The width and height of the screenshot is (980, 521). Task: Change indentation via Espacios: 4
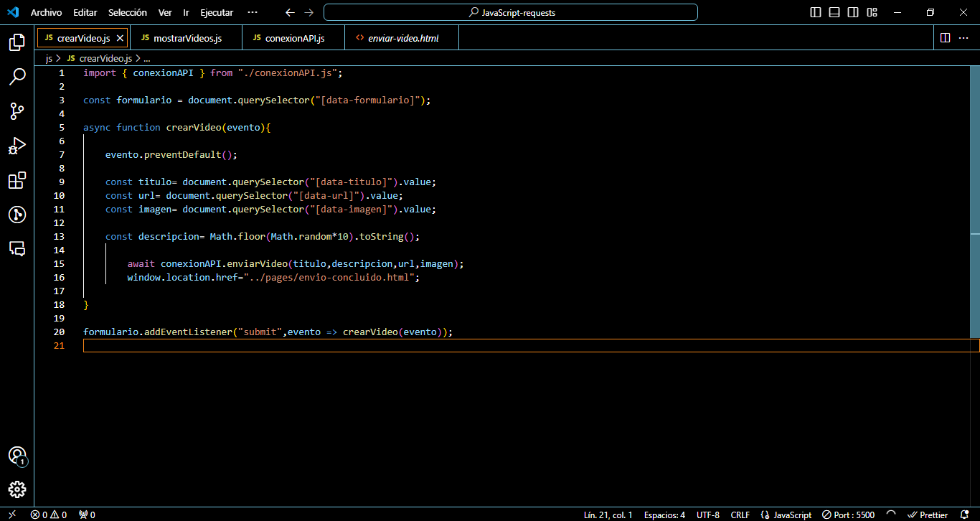[664, 515]
